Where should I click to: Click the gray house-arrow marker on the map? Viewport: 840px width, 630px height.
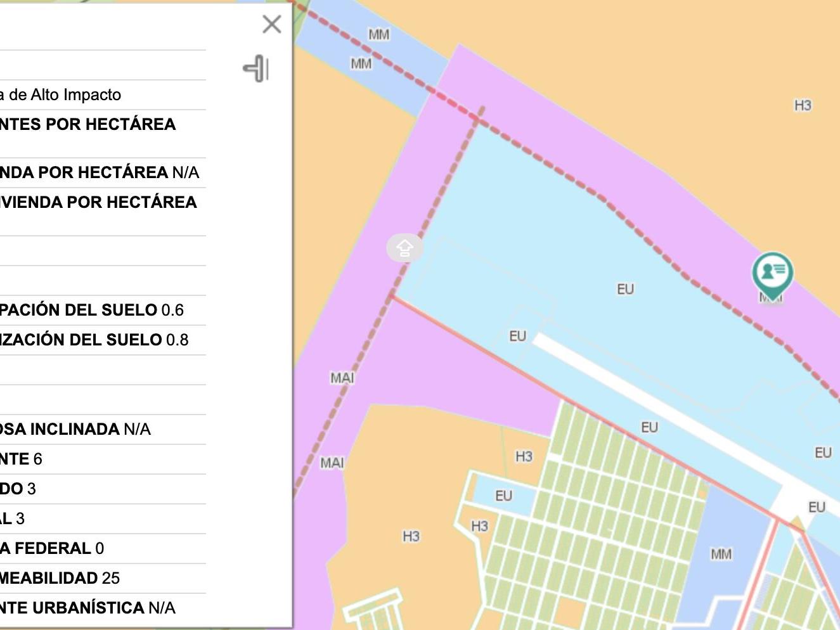click(404, 248)
